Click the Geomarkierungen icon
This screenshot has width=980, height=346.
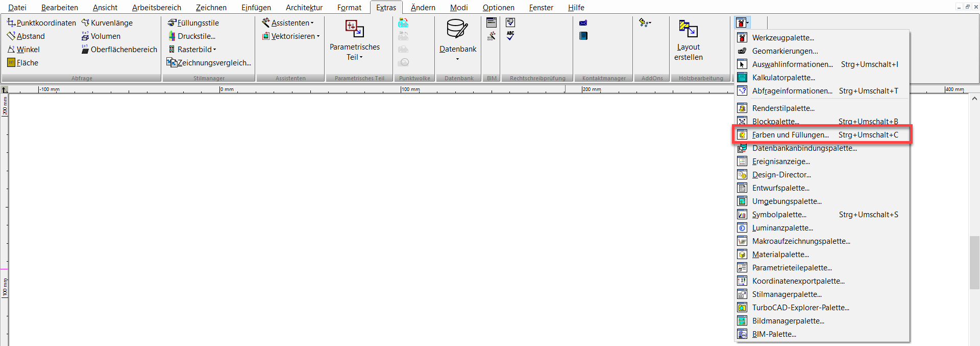(x=742, y=51)
